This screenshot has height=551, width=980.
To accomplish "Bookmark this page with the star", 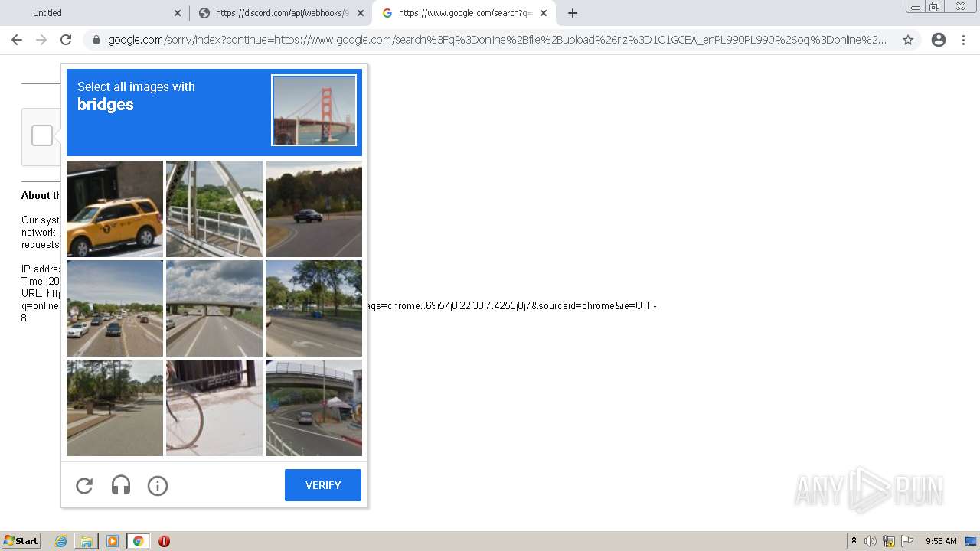I will [908, 40].
